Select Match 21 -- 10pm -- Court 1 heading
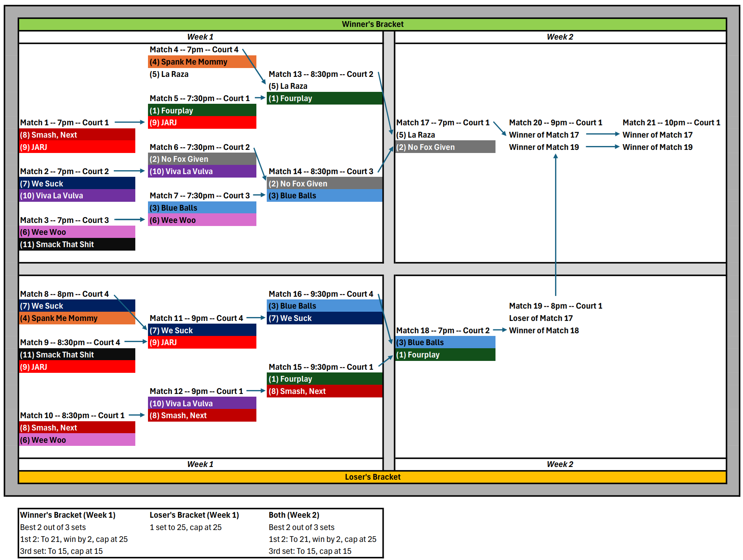Image resolution: width=743 pixels, height=560 pixels. 671,123
